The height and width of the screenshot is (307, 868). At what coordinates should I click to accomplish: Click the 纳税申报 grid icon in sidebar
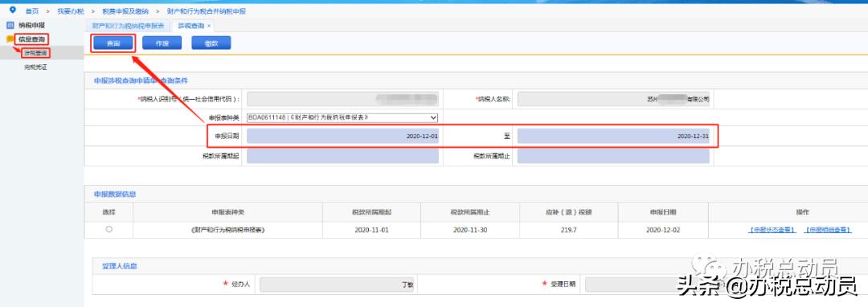pyautogui.click(x=10, y=26)
